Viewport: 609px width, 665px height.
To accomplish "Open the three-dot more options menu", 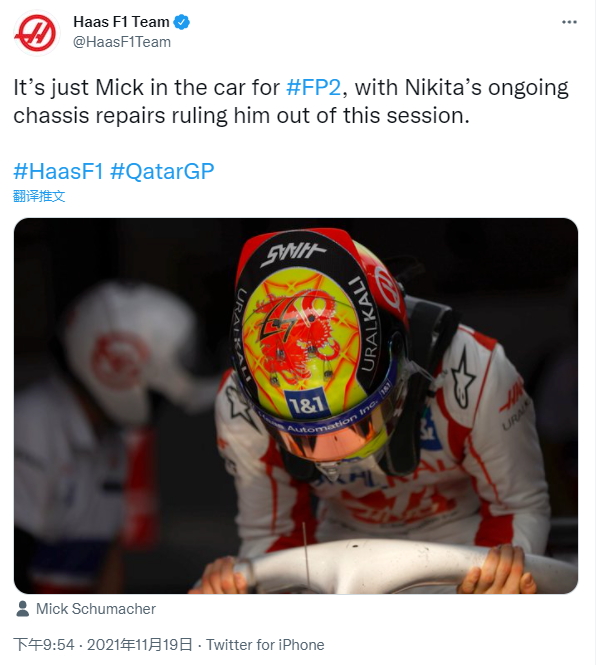I will point(569,22).
